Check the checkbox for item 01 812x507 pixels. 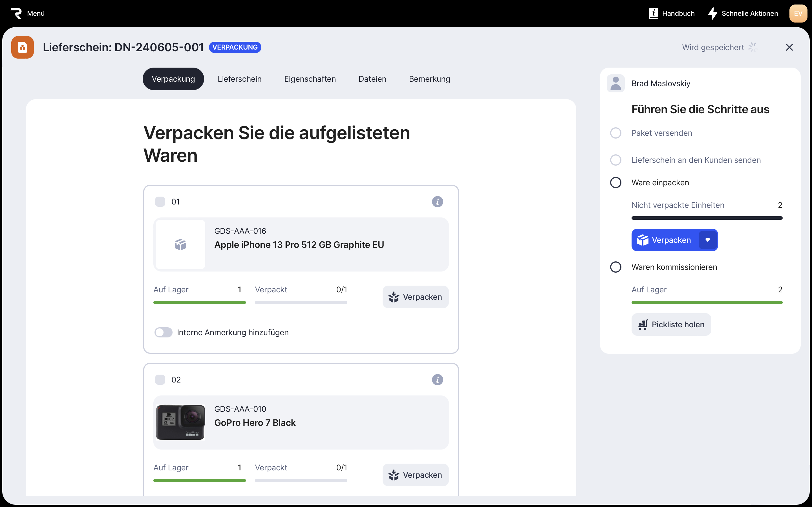(x=160, y=201)
